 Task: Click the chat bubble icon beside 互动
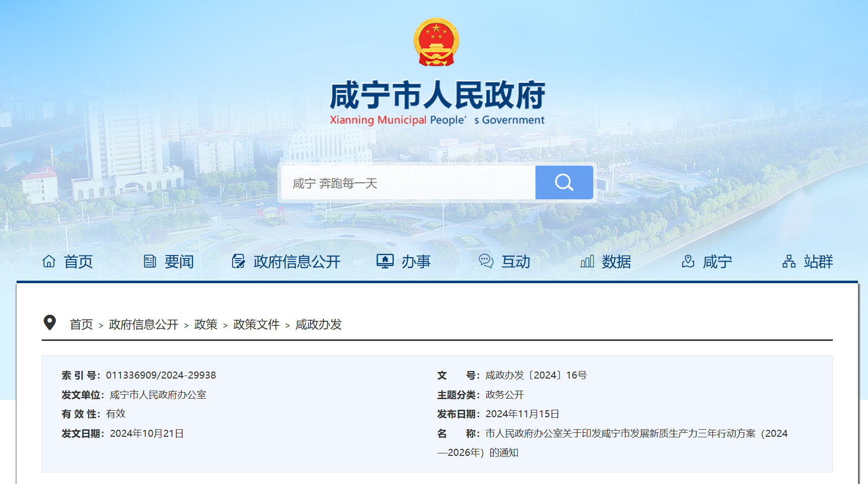[486, 261]
